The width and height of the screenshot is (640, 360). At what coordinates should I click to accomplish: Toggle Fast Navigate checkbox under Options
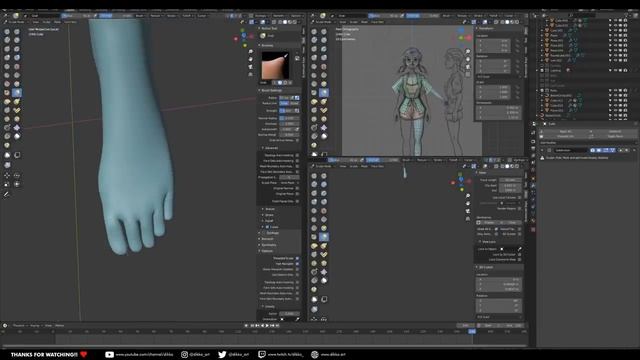click(297, 264)
